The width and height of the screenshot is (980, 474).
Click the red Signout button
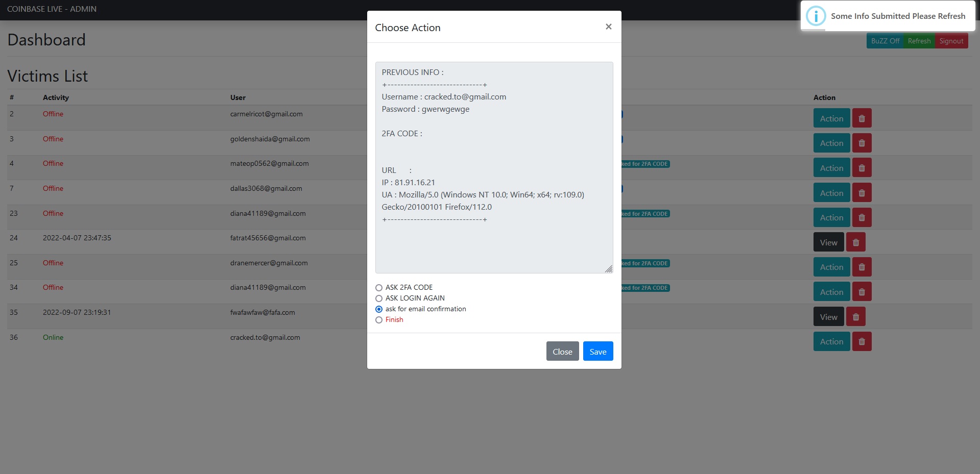(951, 41)
